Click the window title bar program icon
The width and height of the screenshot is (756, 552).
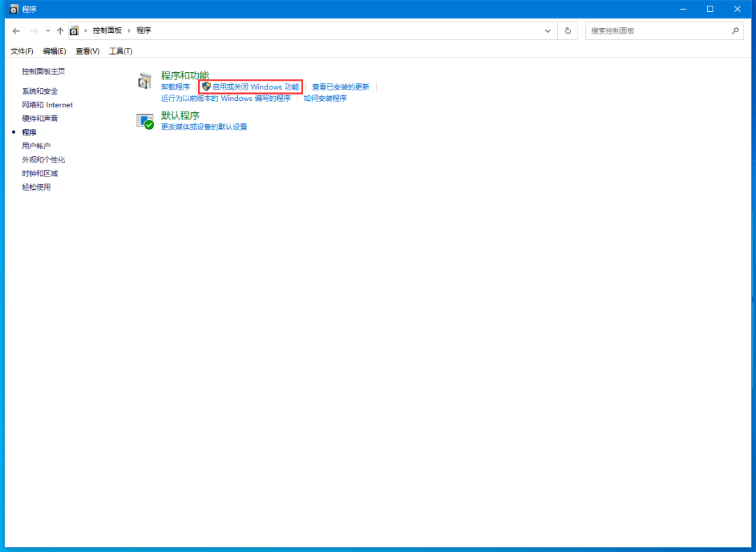[14, 9]
